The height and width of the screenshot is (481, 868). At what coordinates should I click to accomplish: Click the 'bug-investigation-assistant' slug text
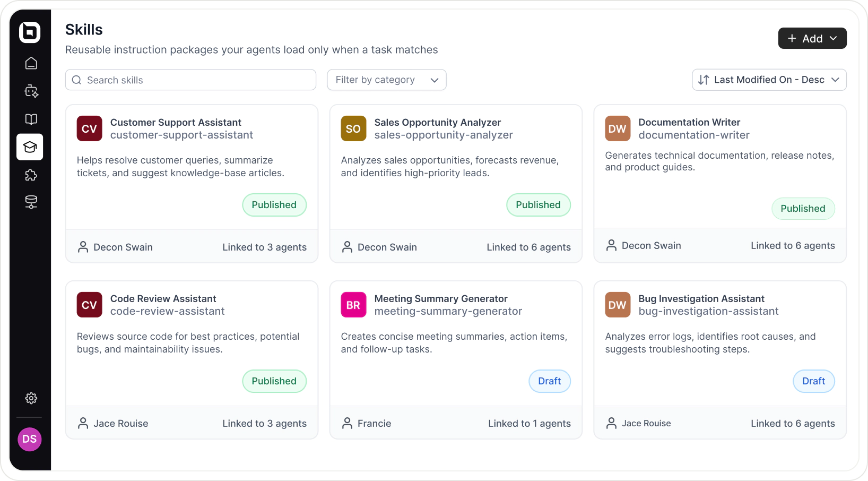pos(709,312)
